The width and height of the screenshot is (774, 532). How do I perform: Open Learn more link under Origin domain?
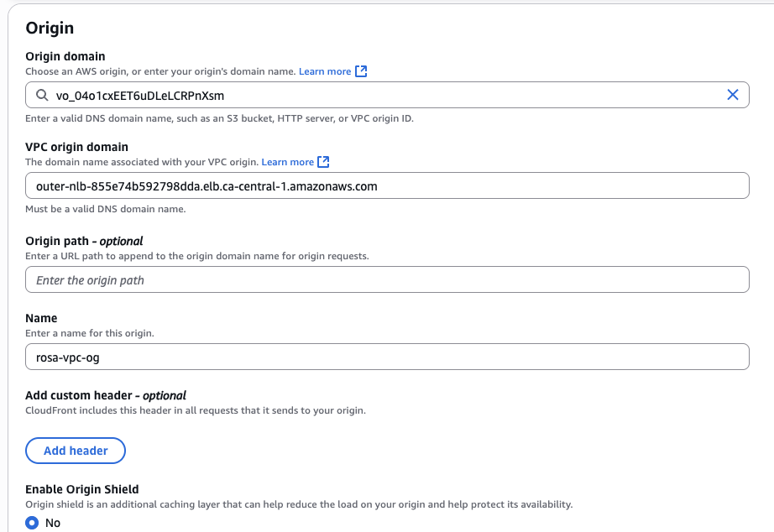click(325, 71)
